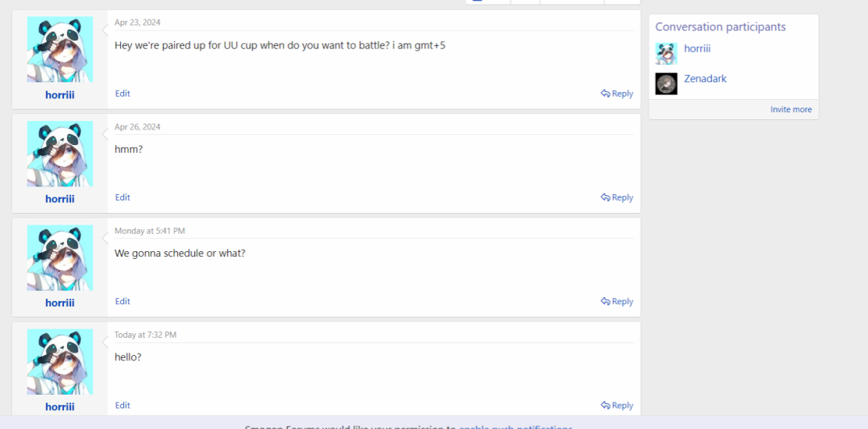Click Reply arrow icon on Today 7:32 PM message

(605, 406)
